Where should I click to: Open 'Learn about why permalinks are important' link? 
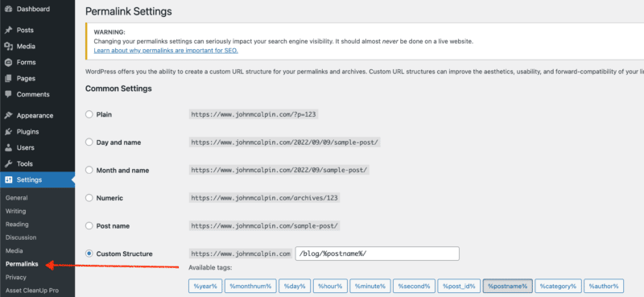[166, 51]
